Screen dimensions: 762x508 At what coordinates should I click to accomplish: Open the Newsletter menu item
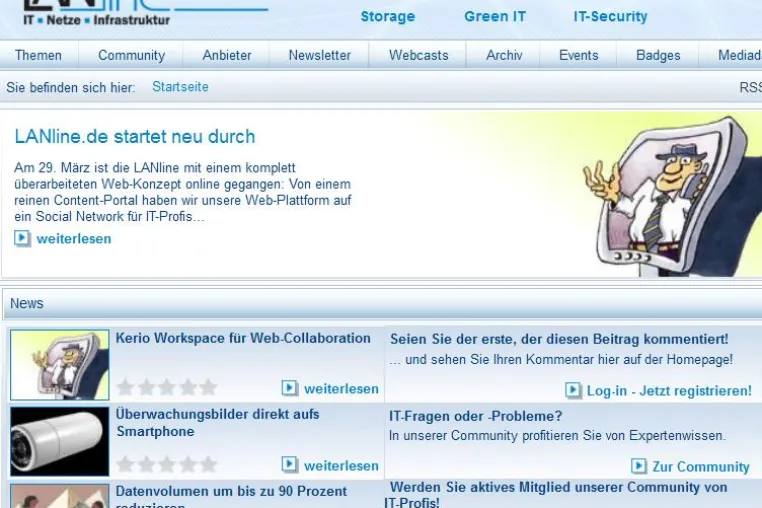tap(320, 55)
